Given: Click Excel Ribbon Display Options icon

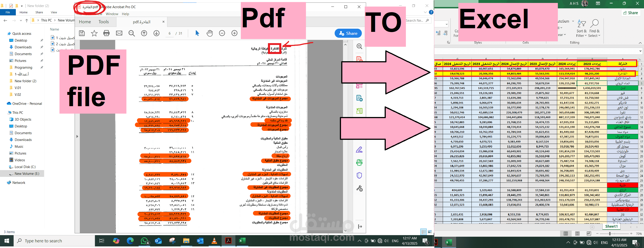Looking at the screenshot, I should [x=598, y=3].
